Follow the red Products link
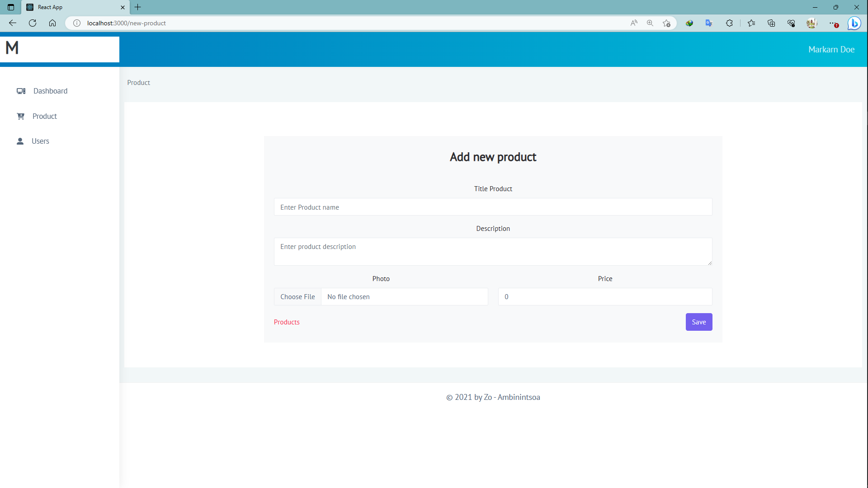 click(x=287, y=322)
